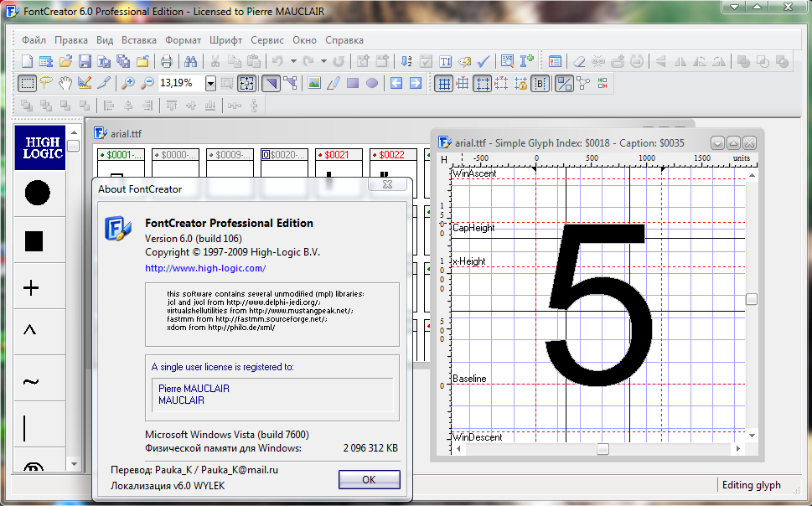
Task: Open the zoom percentage dropdown
Action: pyautogui.click(x=209, y=83)
